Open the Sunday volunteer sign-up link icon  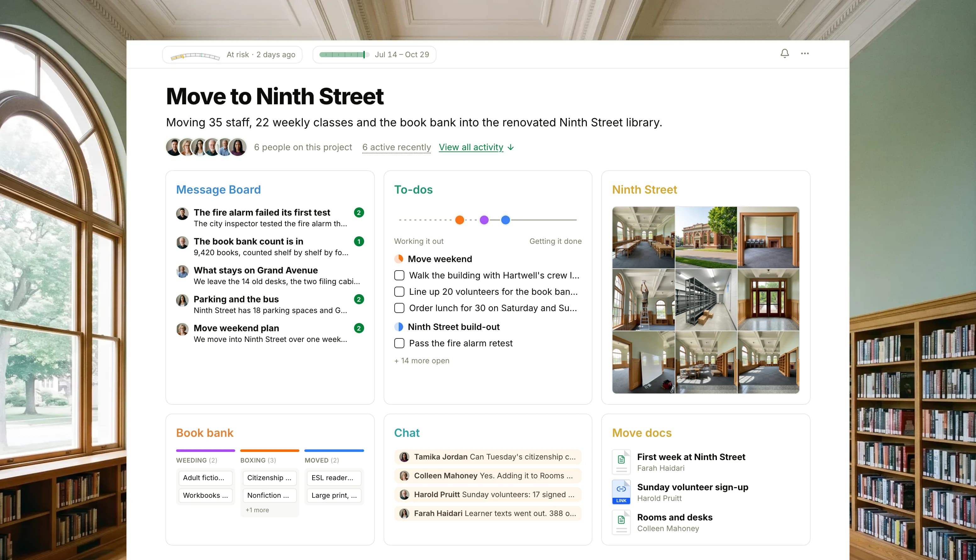coord(621,492)
